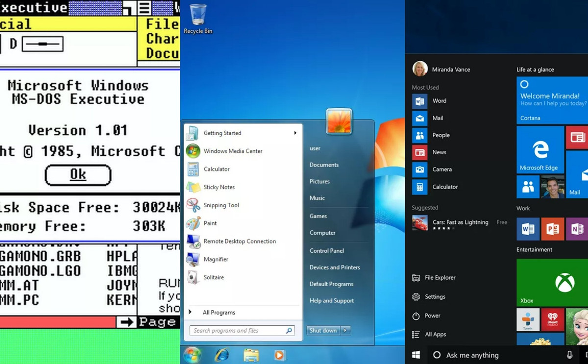Screen dimensions: 588x364
Task: Launch Internet Explorer from the taskbar
Action: [221, 354]
